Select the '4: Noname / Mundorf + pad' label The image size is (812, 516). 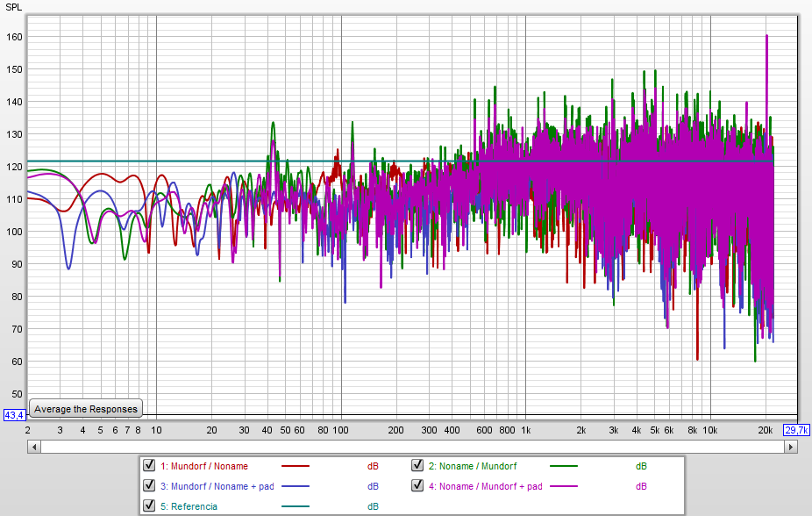(485, 486)
